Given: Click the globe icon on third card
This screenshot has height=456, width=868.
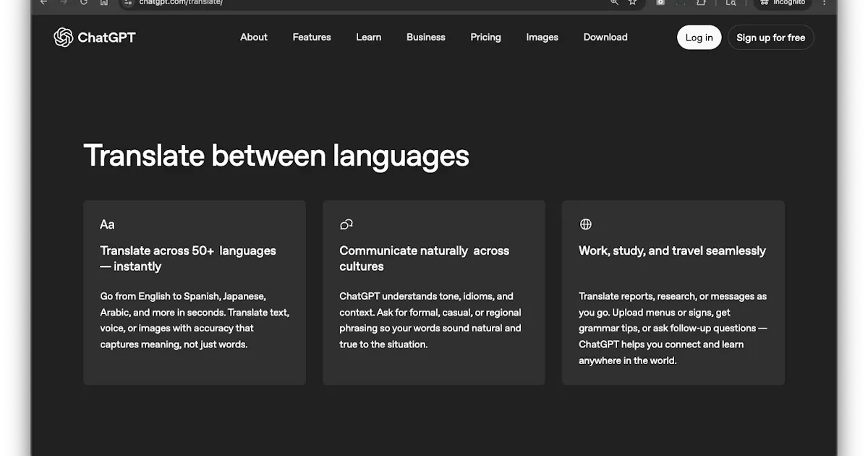Looking at the screenshot, I should pyautogui.click(x=586, y=224).
